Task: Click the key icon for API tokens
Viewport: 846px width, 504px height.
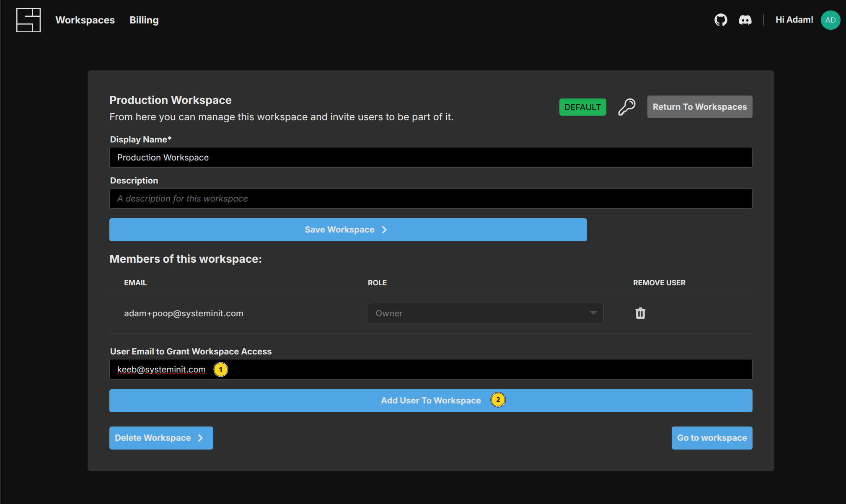Action: [627, 107]
